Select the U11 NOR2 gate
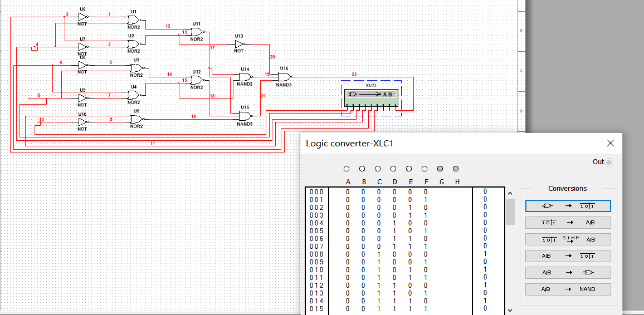This screenshot has height=315, width=644. tap(197, 32)
